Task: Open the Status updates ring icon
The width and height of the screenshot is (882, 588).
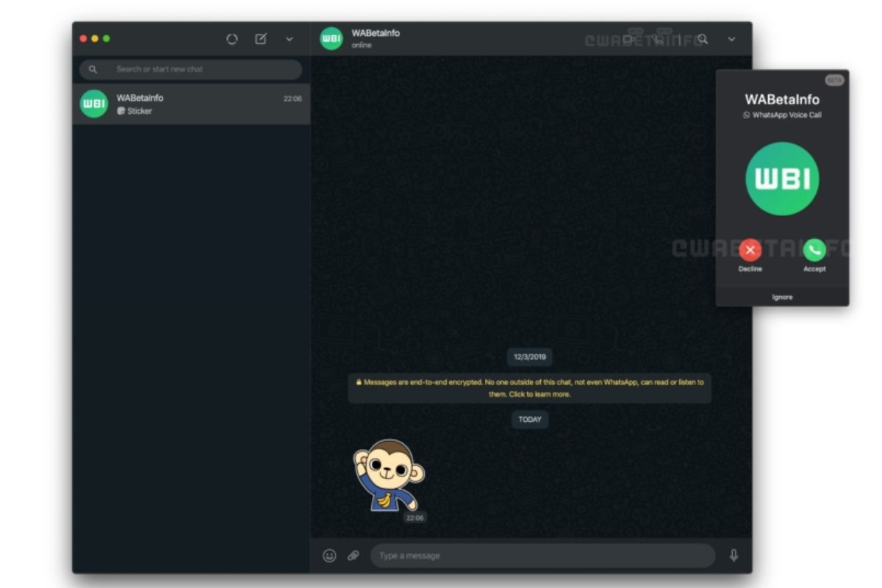Action: coord(232,39)
